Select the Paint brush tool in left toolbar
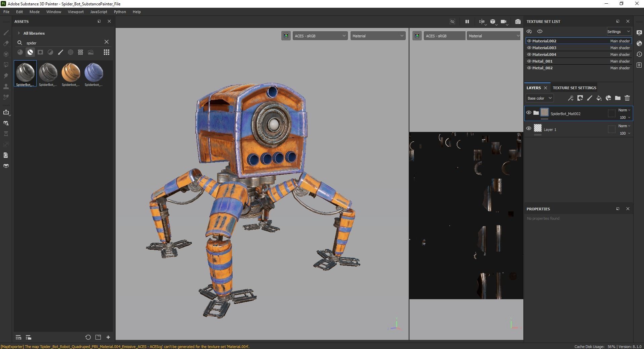Image resolution: width=644 pixels, height=349 pixels. (6, 33)
